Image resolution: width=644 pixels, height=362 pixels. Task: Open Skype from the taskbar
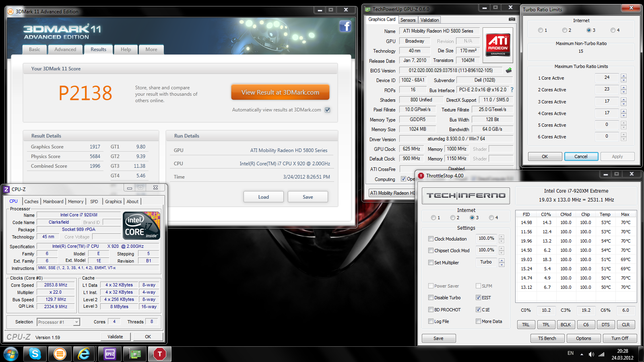[35, 354]
